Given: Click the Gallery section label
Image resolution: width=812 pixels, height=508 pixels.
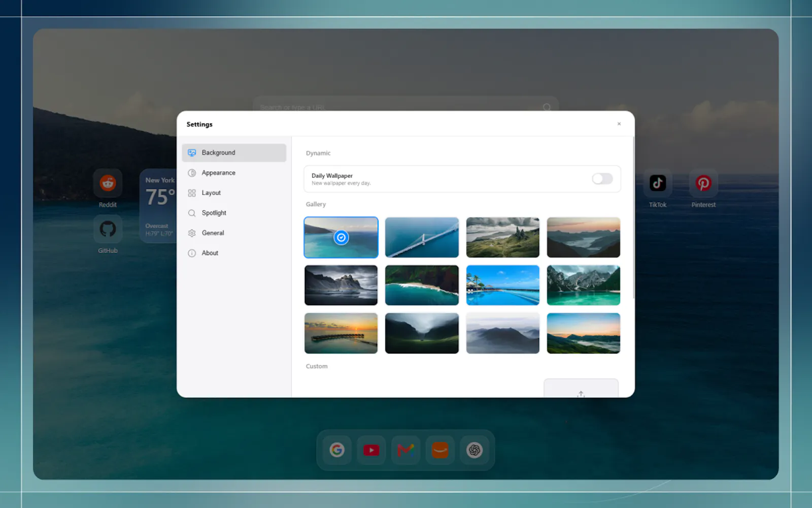Looking at the screenshot, I should click(316, 204).
